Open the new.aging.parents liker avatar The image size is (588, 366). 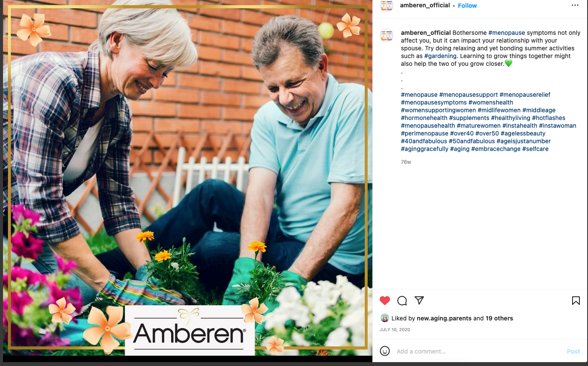click(385, 318)
